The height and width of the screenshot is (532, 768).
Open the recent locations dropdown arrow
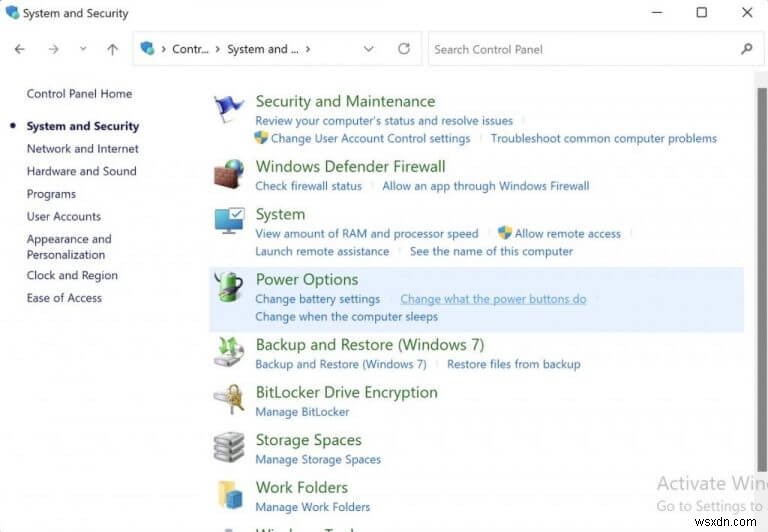click(83, 48)
